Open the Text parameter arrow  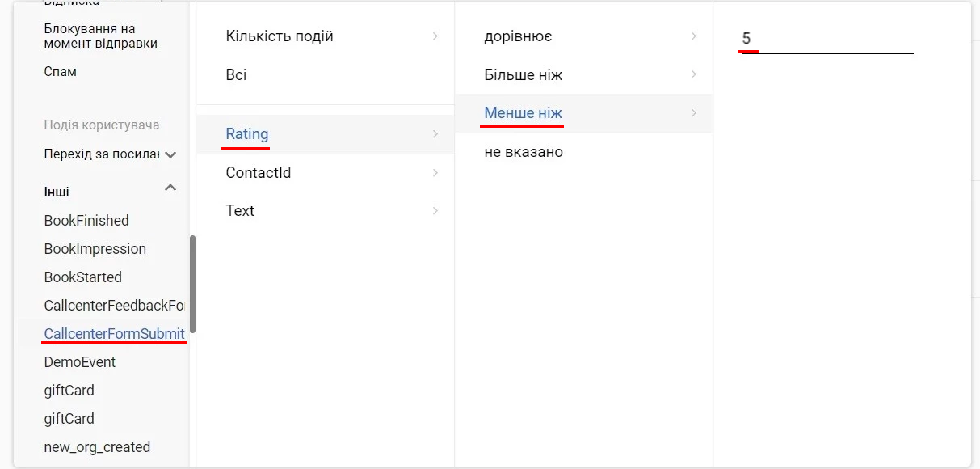pos(435,211)
